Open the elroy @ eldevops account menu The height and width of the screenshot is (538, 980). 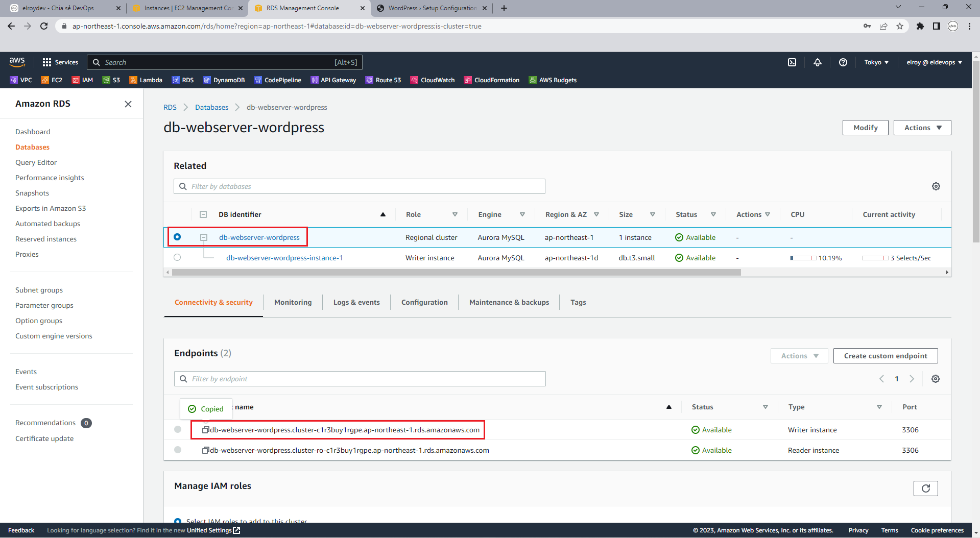(935, 62)
